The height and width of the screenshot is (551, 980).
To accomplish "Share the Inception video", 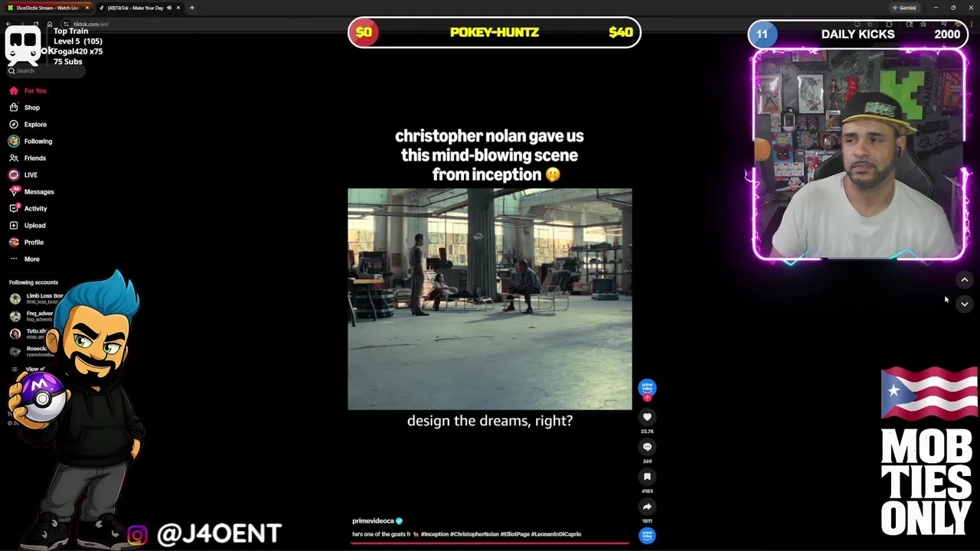I will [647, 507].
